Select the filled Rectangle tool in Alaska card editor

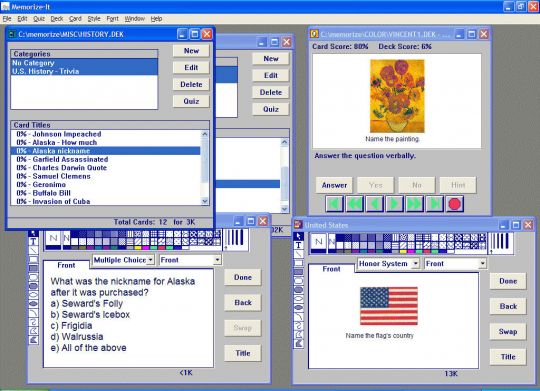point(33,268)
